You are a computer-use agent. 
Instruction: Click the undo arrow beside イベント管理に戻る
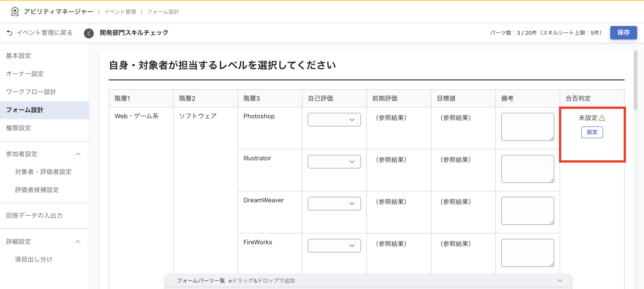[x=9, y=33]
